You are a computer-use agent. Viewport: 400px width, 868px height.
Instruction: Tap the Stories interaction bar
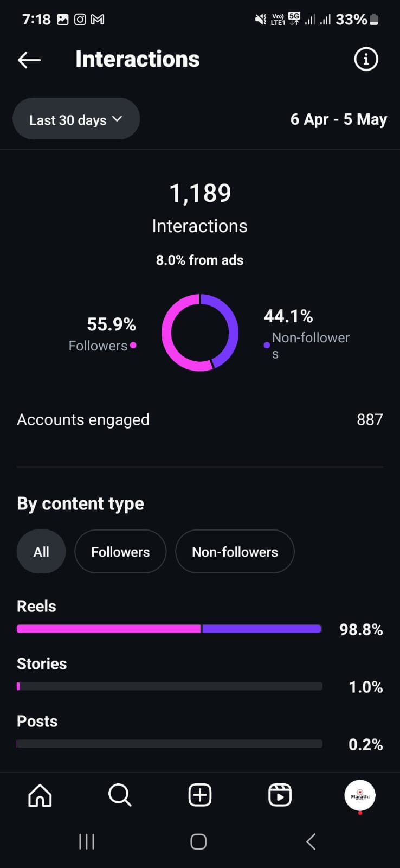(170, 686)
